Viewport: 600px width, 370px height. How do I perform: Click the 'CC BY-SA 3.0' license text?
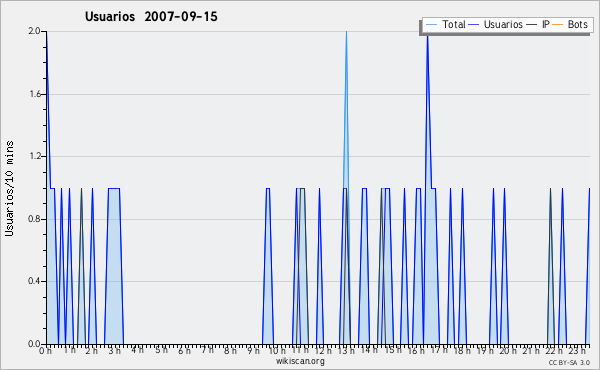tap(569, 362)
